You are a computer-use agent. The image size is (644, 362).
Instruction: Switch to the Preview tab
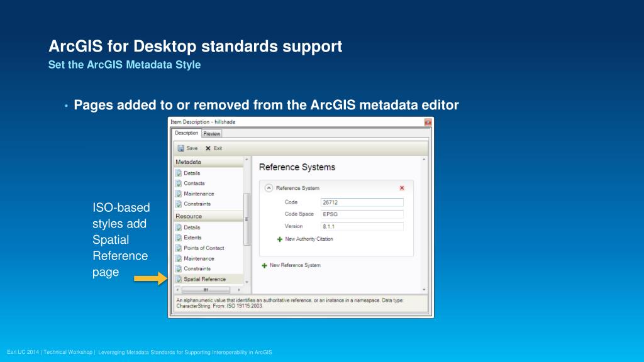pos(212,134)
